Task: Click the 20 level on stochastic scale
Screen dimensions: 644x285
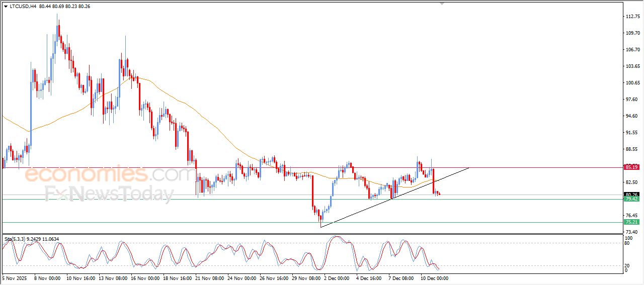Action: pos(626,265)
